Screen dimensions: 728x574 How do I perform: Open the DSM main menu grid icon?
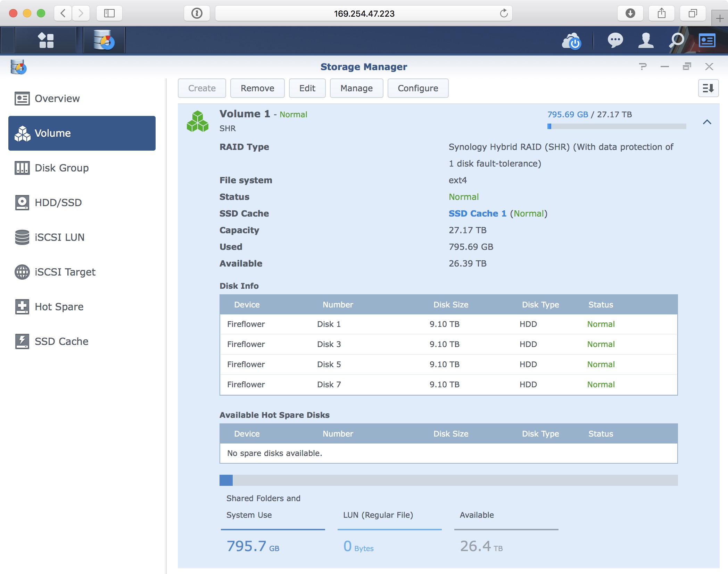46,40
